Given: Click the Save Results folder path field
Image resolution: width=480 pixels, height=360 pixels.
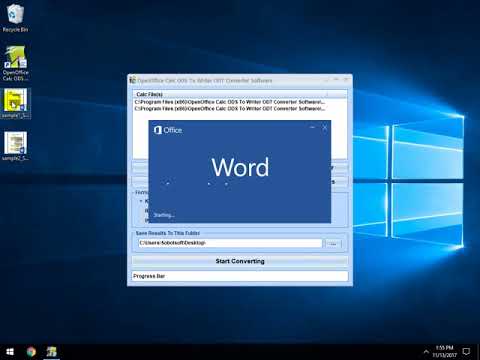Looking at the screenshot, I should pyautogui.click(x=230, y=243).
